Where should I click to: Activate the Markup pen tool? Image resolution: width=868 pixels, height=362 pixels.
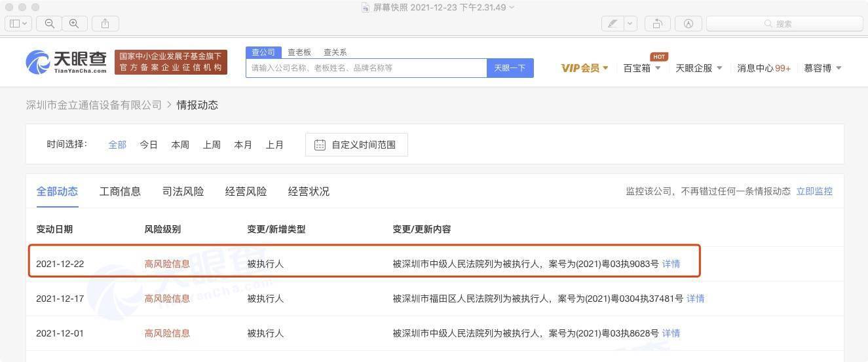613,24
